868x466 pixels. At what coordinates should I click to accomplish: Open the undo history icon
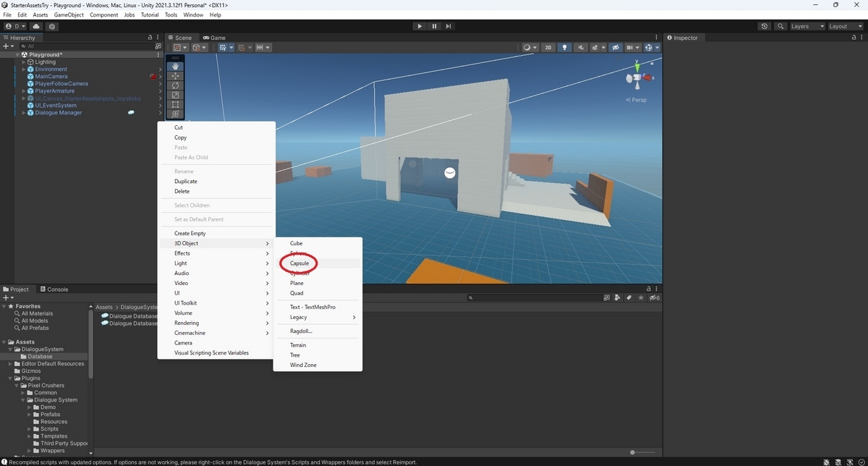tap(765, 26)
